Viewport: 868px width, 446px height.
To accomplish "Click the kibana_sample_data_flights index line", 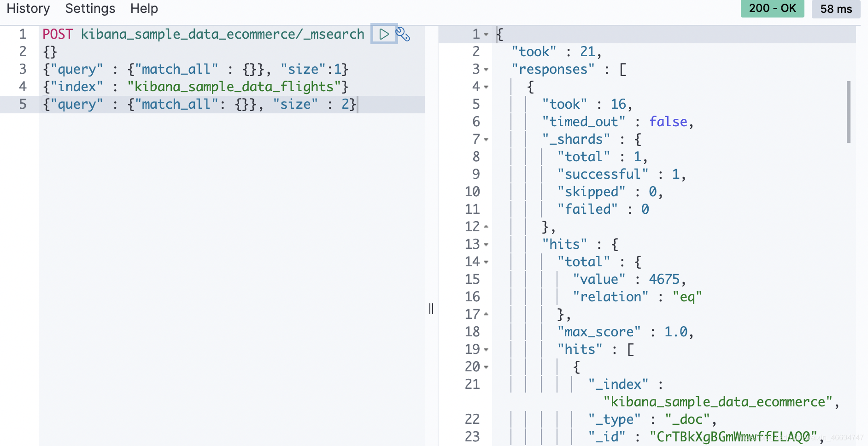I will [196, 87].
